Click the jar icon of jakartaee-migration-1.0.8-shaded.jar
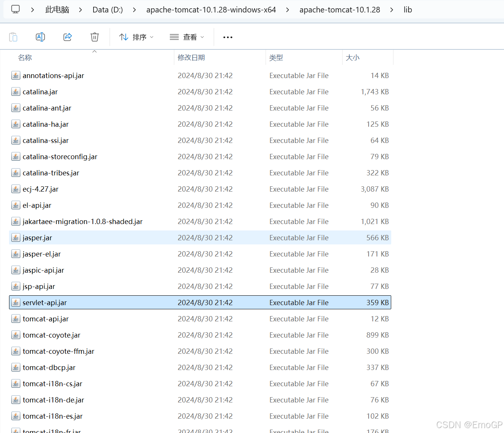504x433 pixels. click(15, 221)
